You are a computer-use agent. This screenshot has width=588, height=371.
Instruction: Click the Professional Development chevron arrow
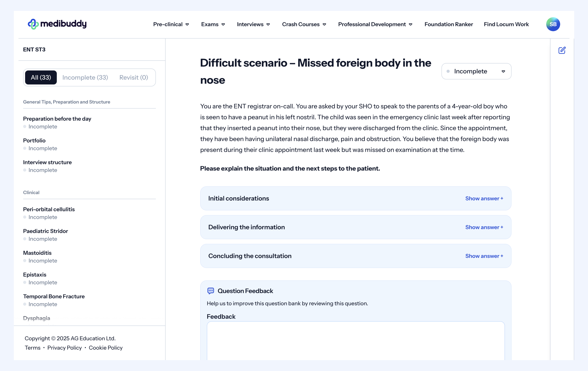coord(410,24)
